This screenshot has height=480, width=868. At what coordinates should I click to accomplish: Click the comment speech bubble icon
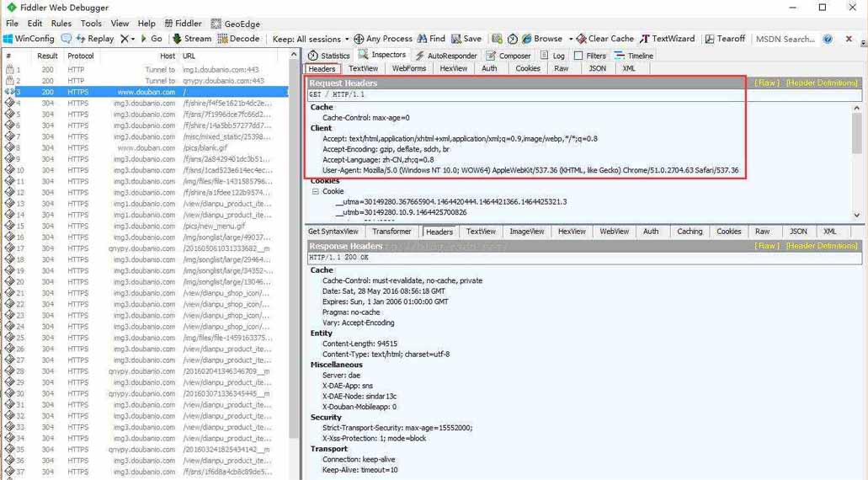67,39
